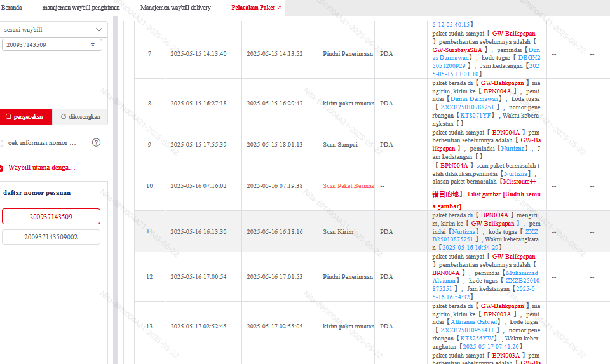Click Nurtizna link in row 9
The width and height of the screenshot is (610, 364).
click(x=512, y=148)
